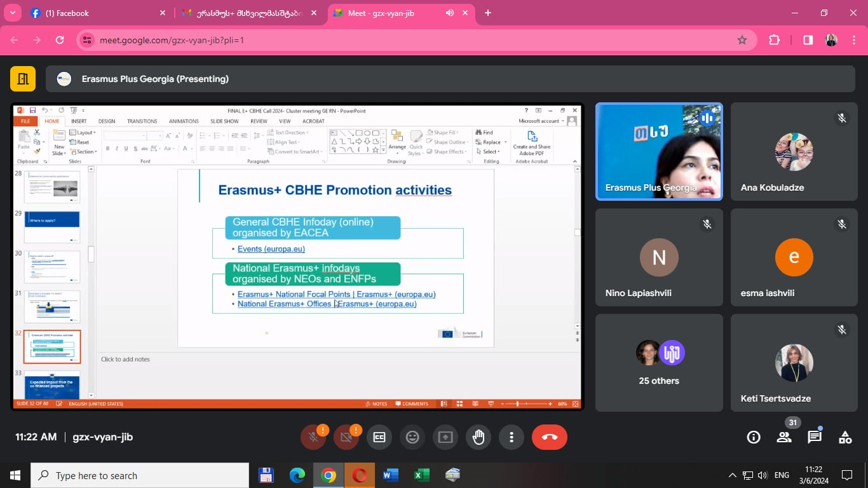Click Find in the Editing group
The width and height of the screenshot is (868, 488).
pyautogui.click(x=484, y=133)
